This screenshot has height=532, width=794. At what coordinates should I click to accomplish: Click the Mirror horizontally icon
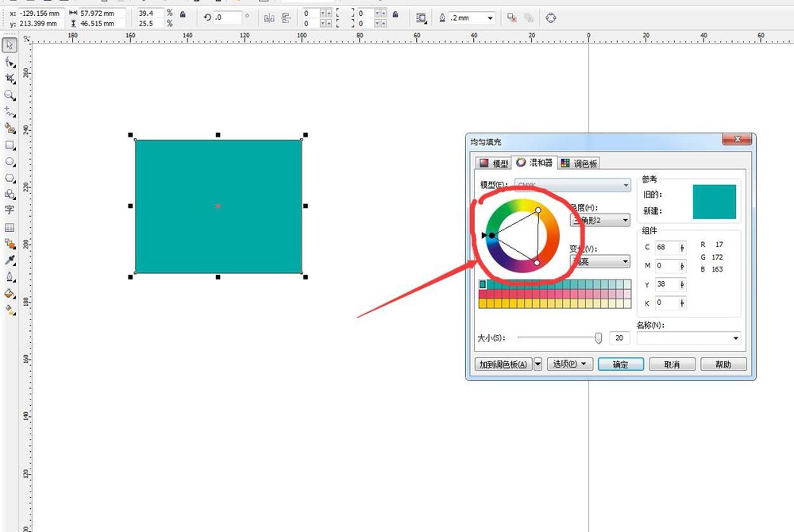pos(269,18)
